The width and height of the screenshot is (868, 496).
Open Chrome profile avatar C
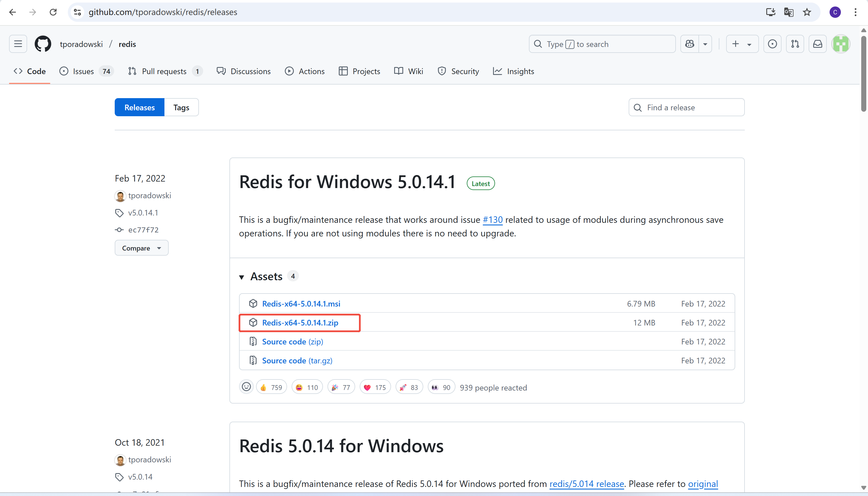pos(835,12)
